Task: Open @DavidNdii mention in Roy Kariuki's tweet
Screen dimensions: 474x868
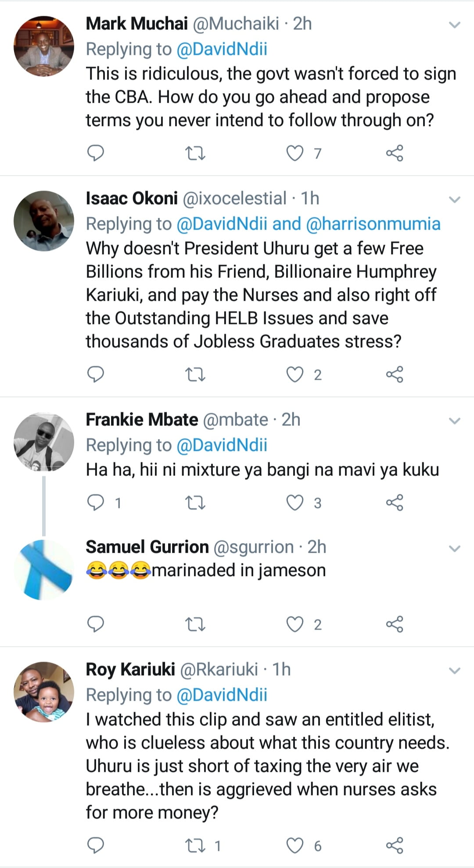Action: [x=222, y=695]
